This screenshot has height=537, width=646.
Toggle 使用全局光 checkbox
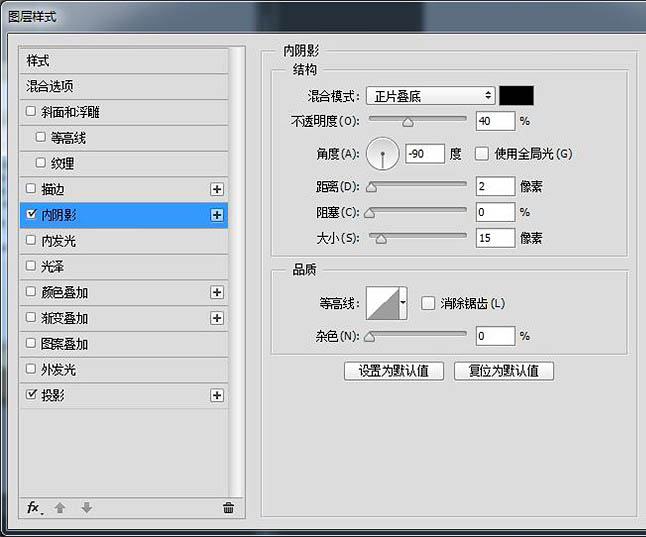(482, 153)
